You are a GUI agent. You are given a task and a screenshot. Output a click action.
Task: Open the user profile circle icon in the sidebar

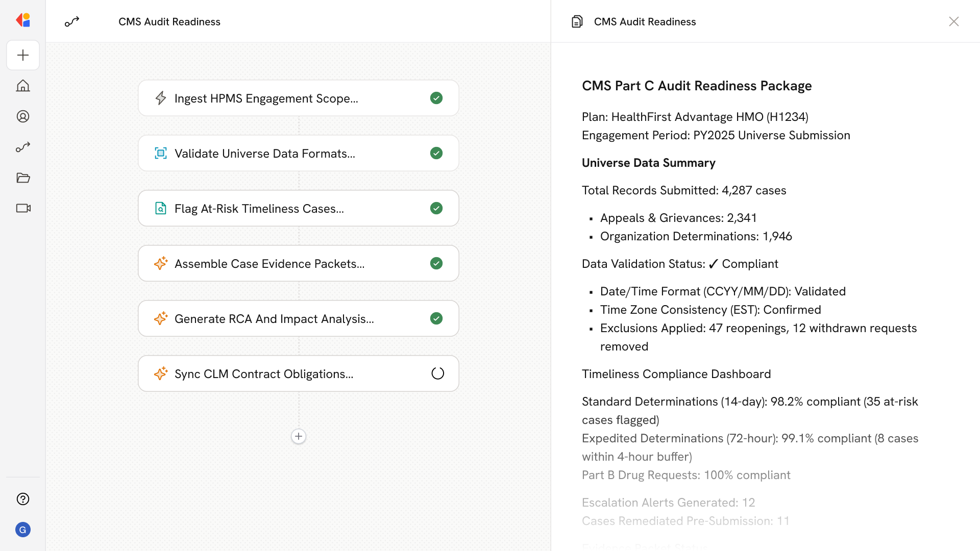(x=23, y=116)
